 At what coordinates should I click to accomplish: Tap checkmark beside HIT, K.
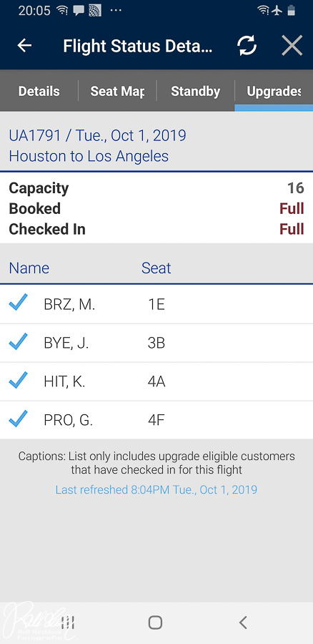[18, 380]
